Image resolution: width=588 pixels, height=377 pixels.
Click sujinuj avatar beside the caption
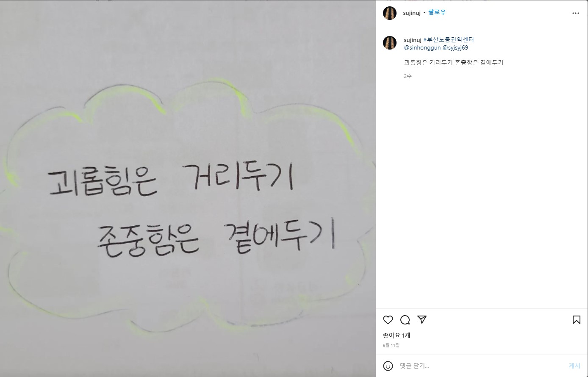click(390, 43)
